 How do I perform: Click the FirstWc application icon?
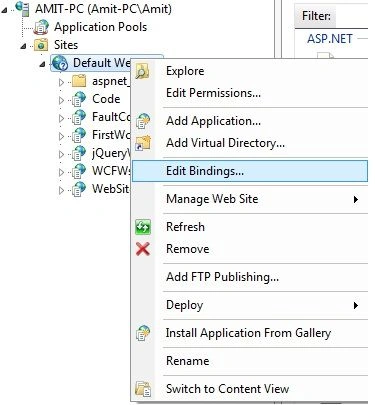point(79,135)
